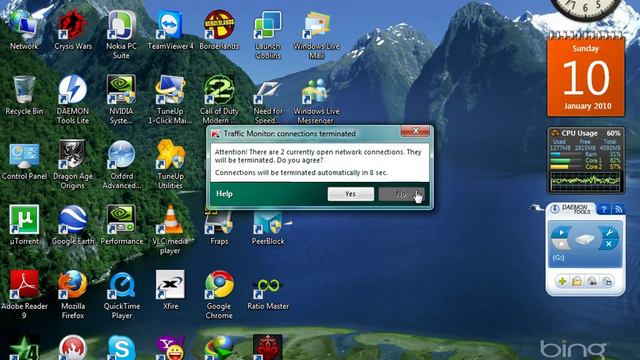640x360 pixels.
Task: Click the CPU Usage gadget graph
Action: click(x=585, y=181)
